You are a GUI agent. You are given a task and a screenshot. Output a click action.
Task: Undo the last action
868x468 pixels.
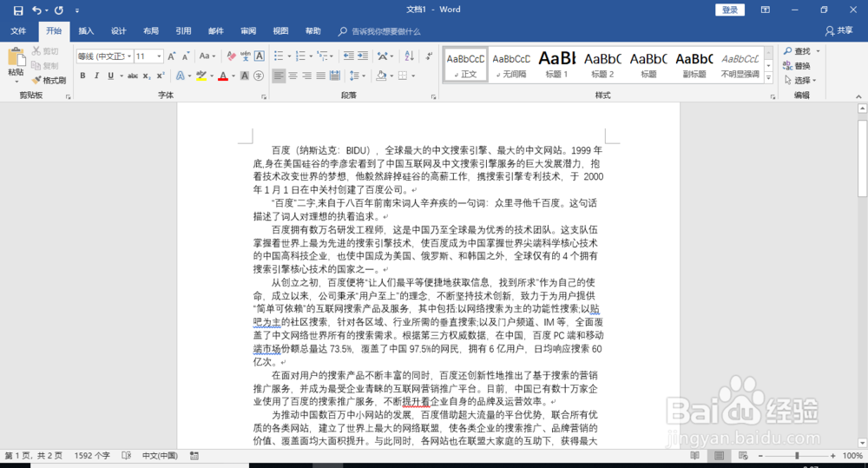pyautogui.click(x=37, y=10)
